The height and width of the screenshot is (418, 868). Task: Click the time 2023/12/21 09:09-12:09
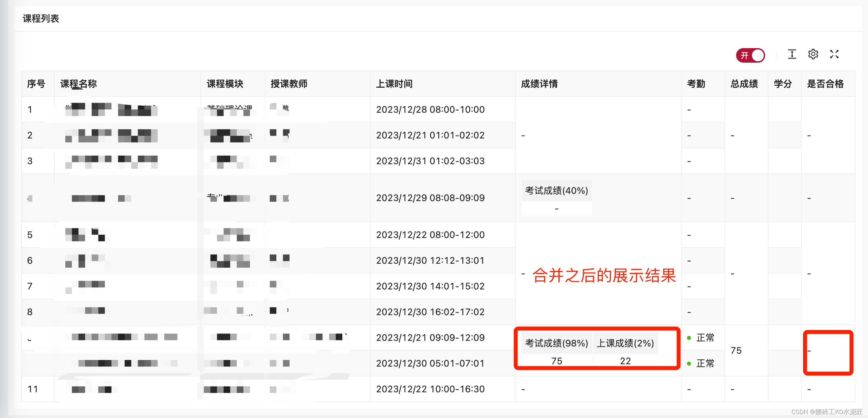coord(430,338)
